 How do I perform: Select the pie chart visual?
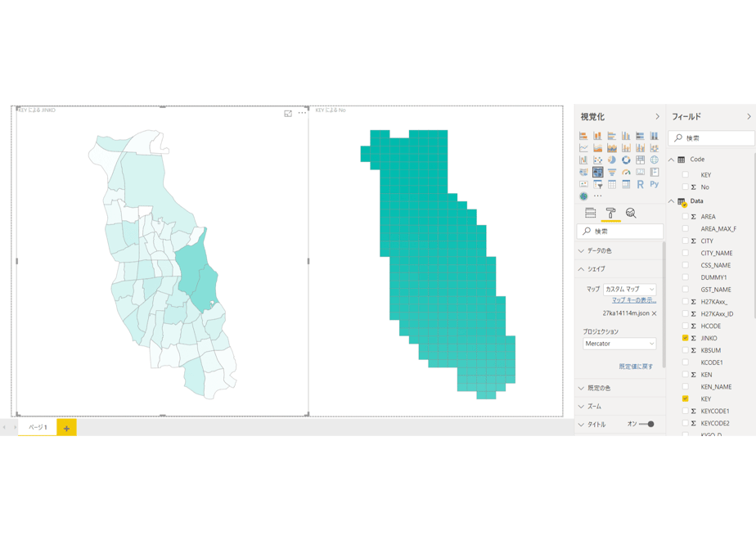pyautogui.click(x=612, y=160)
